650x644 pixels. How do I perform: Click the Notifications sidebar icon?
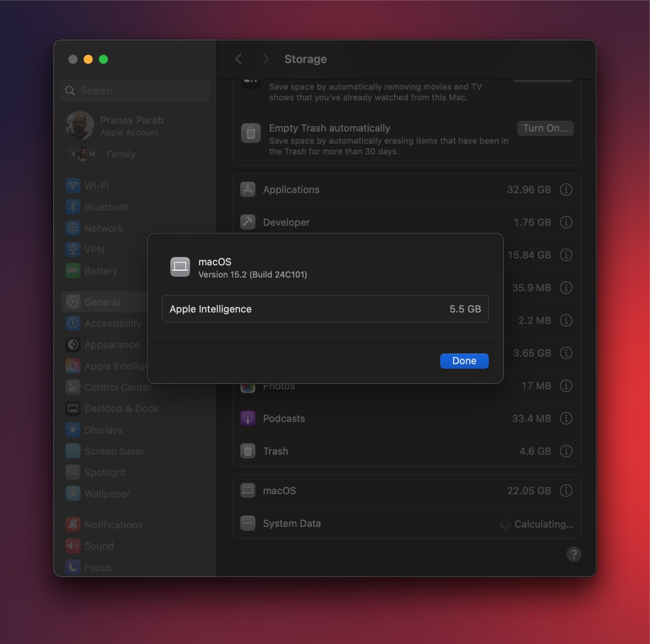pos(73,525)
